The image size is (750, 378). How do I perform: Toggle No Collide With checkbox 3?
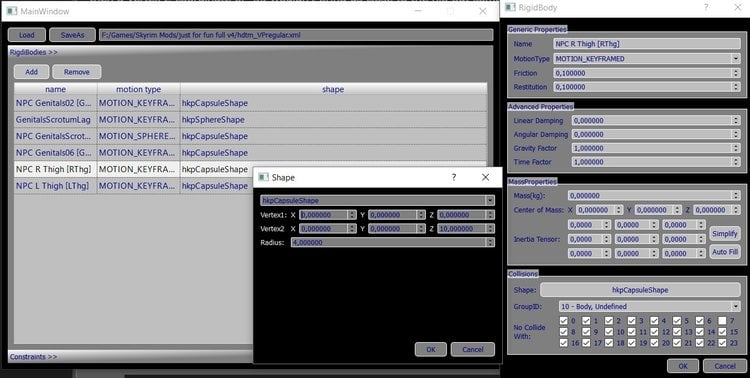pyautogui.click(x=632, y=321)
